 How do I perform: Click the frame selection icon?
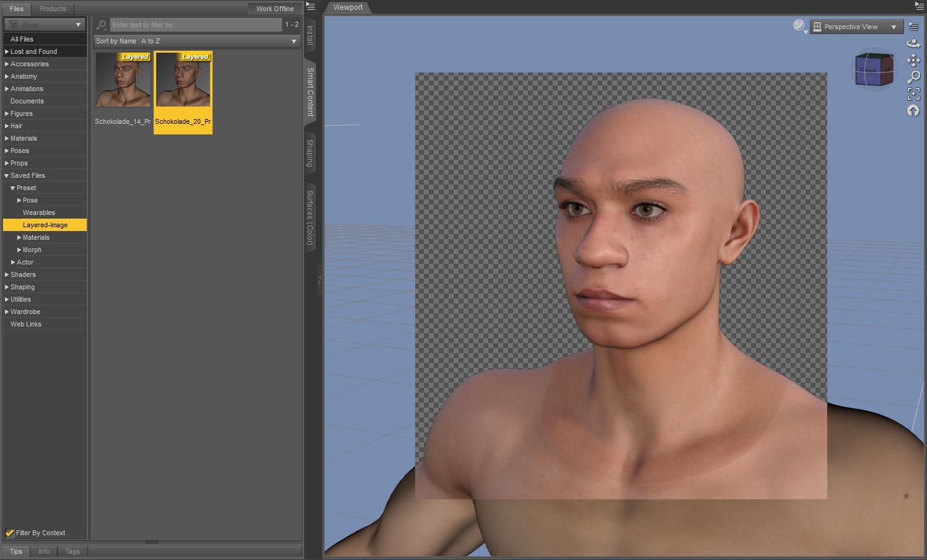(x=913, y=94)
